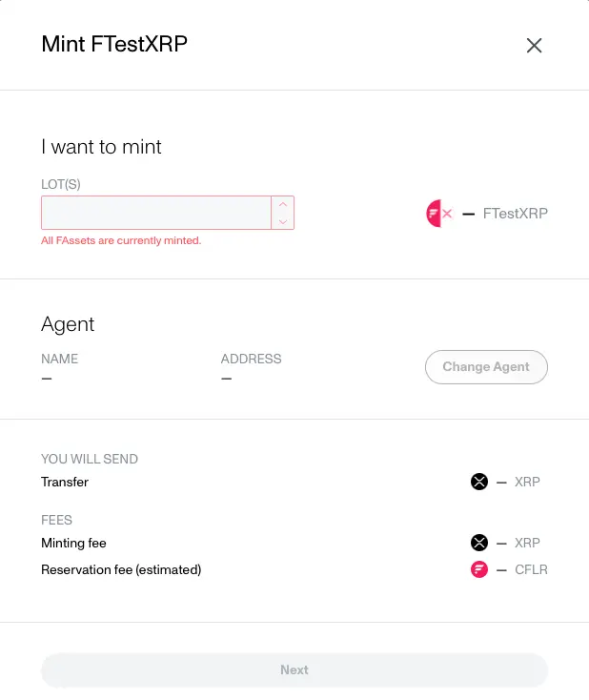Click the Agent NAME heading
Image resolution: width=589 pixels, height=700 pixels.
pos(59,359)
